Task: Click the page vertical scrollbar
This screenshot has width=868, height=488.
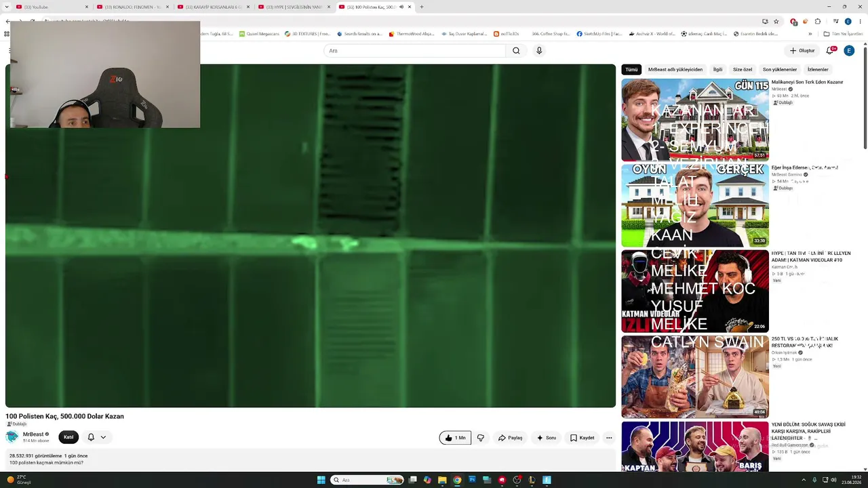Action: point(865,95)
